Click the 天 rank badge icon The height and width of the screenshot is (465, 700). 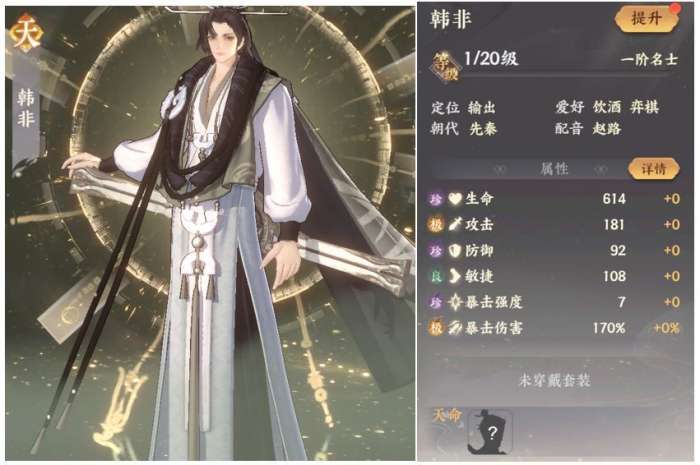click(x=25, y=33)
